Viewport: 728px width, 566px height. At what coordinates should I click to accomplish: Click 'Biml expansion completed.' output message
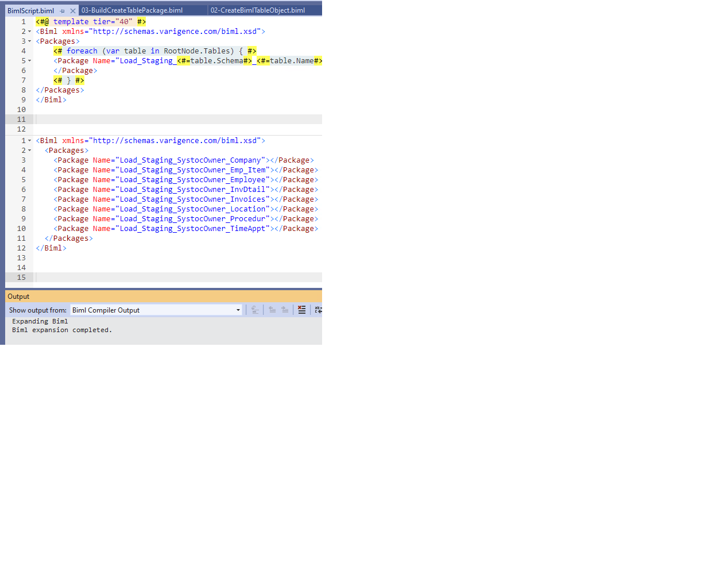[62, 330]
